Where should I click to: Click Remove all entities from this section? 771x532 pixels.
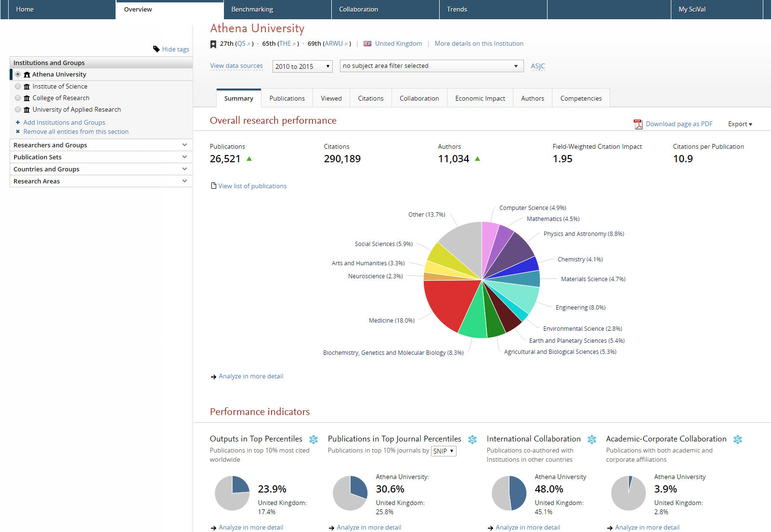click(76, 131)
